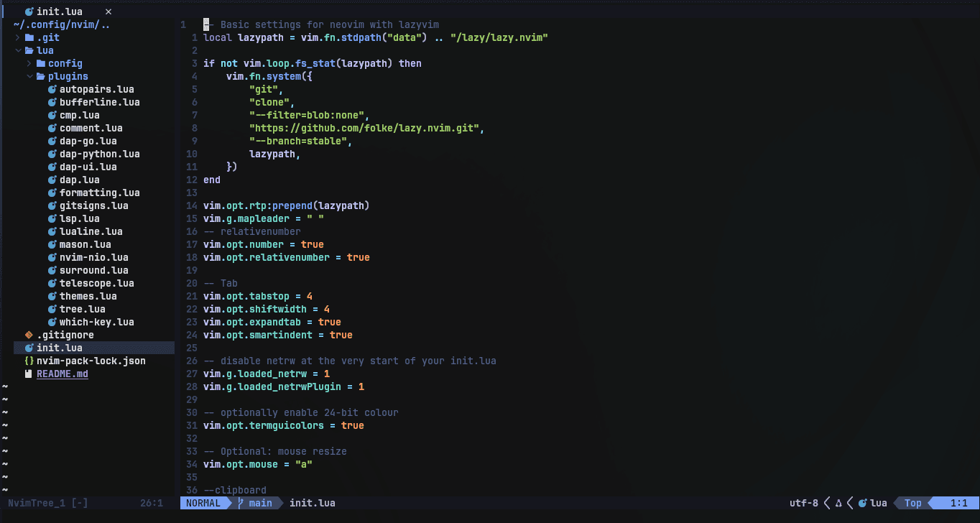Collapse the lua folder chevron
This screenshot has width=980, height=523.
coord(18,50)
